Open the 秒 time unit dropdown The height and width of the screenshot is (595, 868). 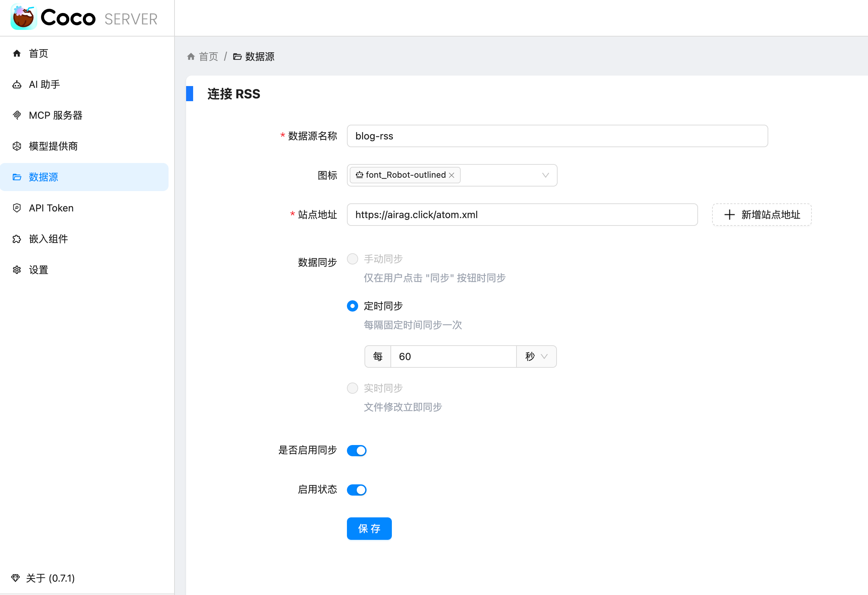pos(536,356)
